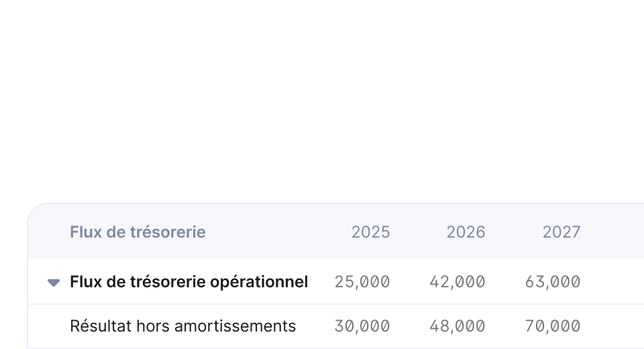Select the 2027 column header
This screenshot has width=644, height=349.
pos(561,232)
